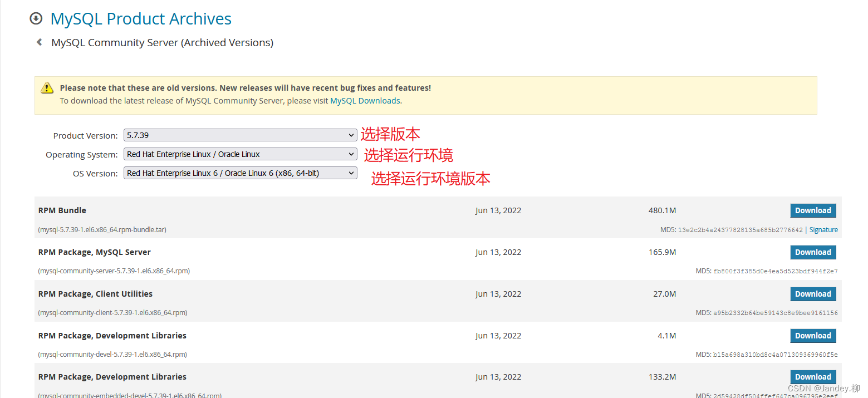
Task: Click the MD5 hash of the RPM Bundle
Action: (741, 230)
